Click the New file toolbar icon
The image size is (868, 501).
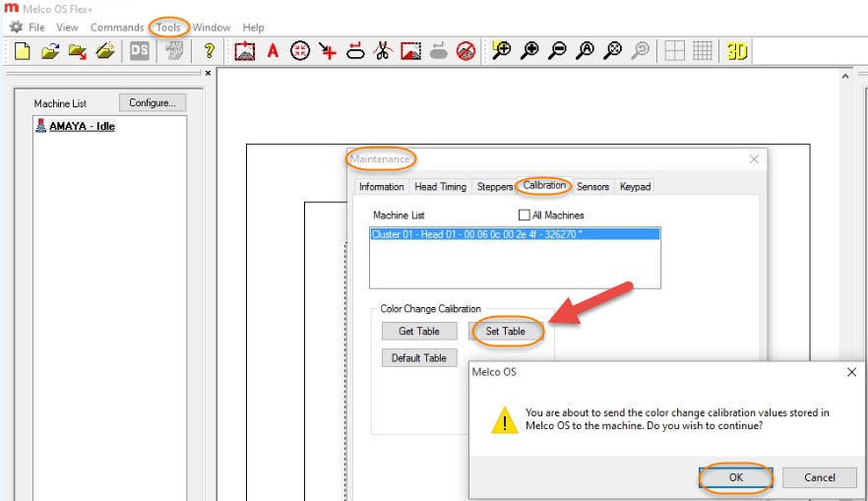click(x=22, y=52)
